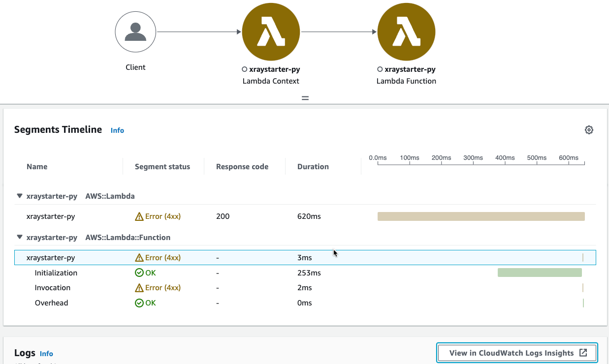The height and width of the screenshot is (364, 609).
Task: Click the Response code column header
Action: click(x=242, y=167)
